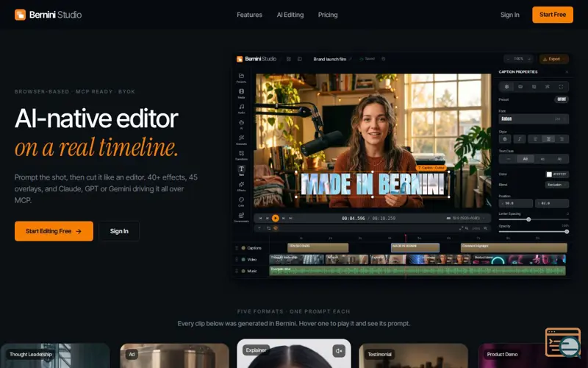The height and width of the screenshot is (368, 588).
Task: Click the orange Start Free button
Action: 553,15
